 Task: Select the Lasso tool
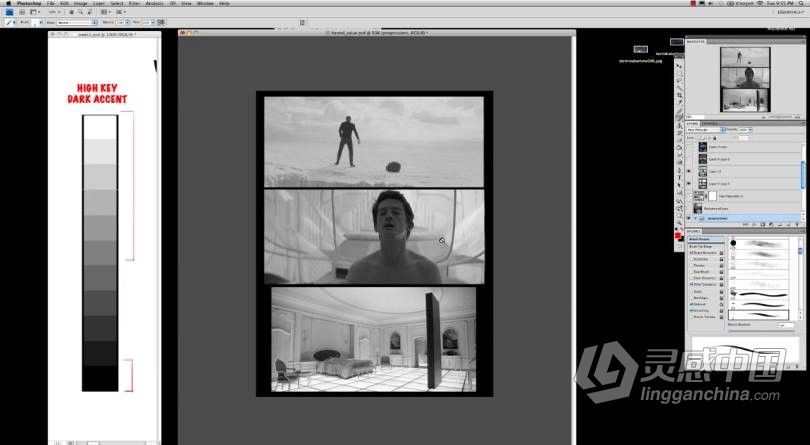[679, 80]
